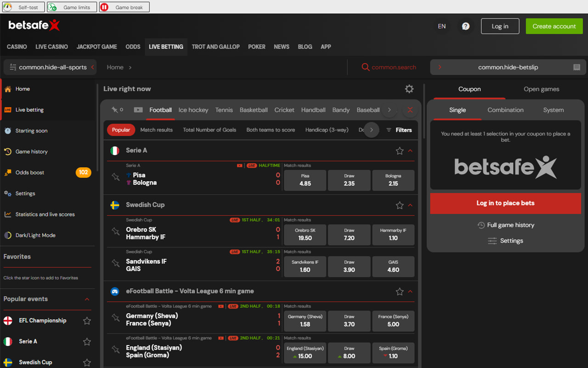Open the help question mark icon
The width and height of the screenshot is (588, 368).
(x=466, y=26)
